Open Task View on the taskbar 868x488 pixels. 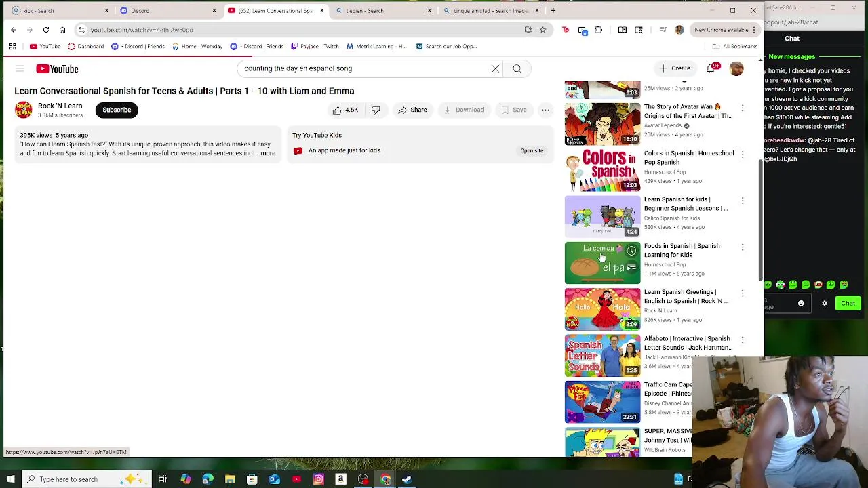click(x=163, y=479)
